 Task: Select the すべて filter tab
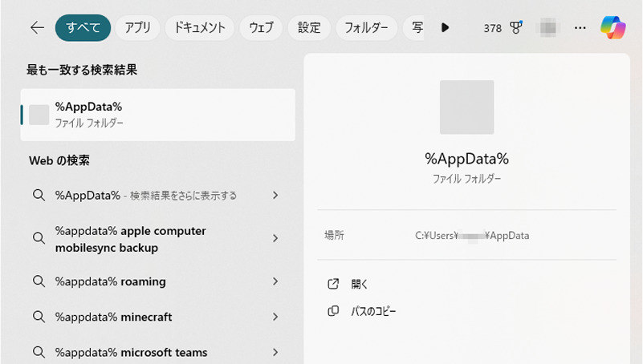point(83,28)
